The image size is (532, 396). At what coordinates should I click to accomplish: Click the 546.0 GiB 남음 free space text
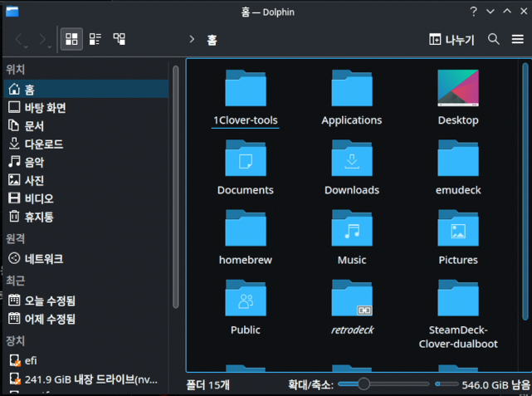coord(496,385)
